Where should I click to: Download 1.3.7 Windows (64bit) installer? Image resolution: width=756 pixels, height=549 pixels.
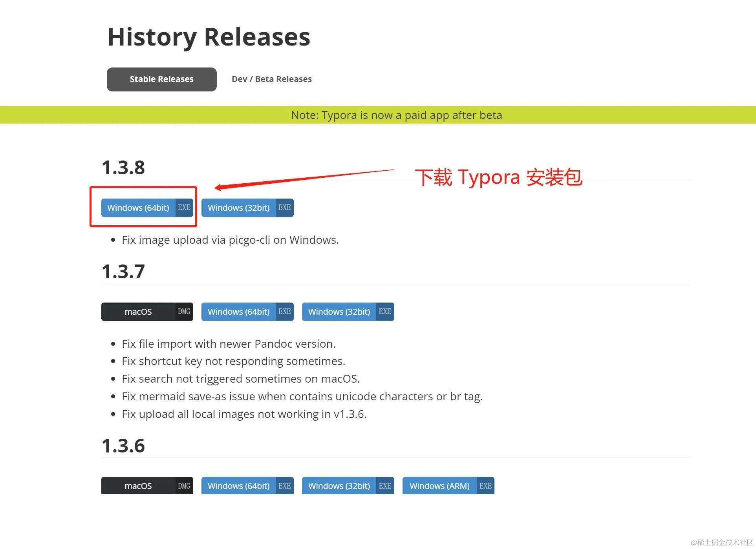(x=238, y=312)
